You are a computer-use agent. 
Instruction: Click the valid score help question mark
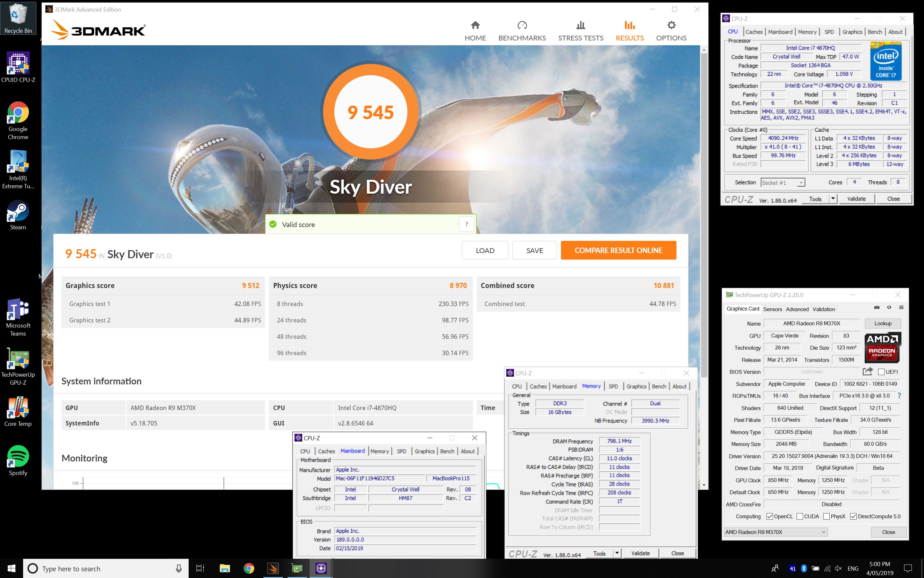tap(466, 224)
